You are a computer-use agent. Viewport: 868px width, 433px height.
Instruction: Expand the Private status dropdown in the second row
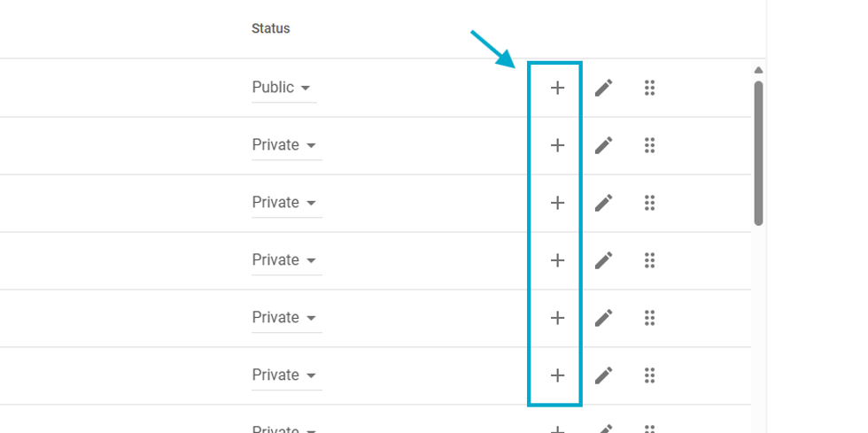coord(286,145)
